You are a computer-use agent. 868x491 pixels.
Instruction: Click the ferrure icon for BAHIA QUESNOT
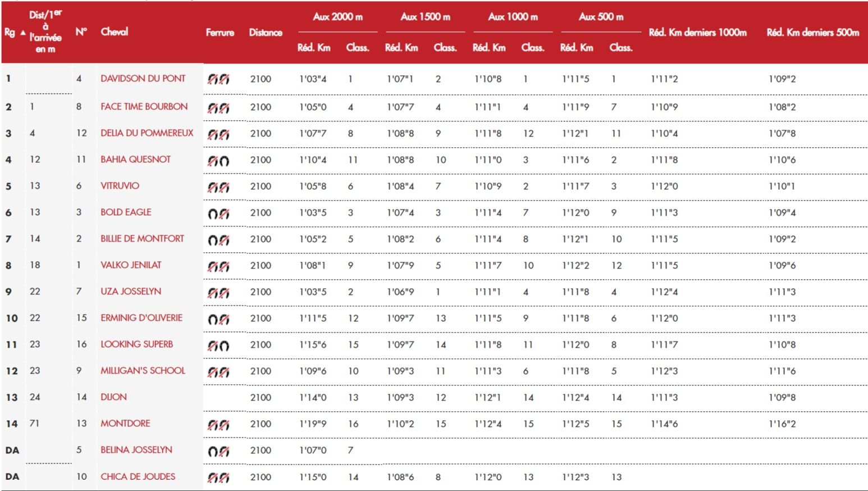[218, 161]
